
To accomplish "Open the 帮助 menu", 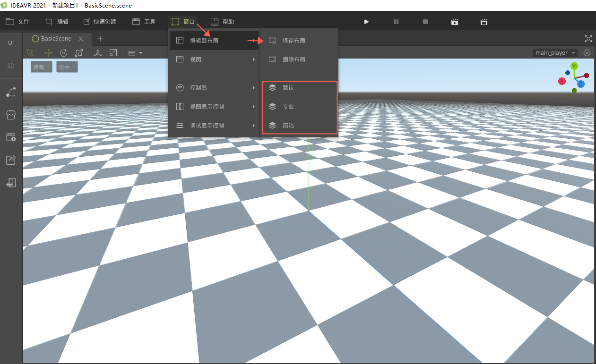I will [x=222, y=22].
